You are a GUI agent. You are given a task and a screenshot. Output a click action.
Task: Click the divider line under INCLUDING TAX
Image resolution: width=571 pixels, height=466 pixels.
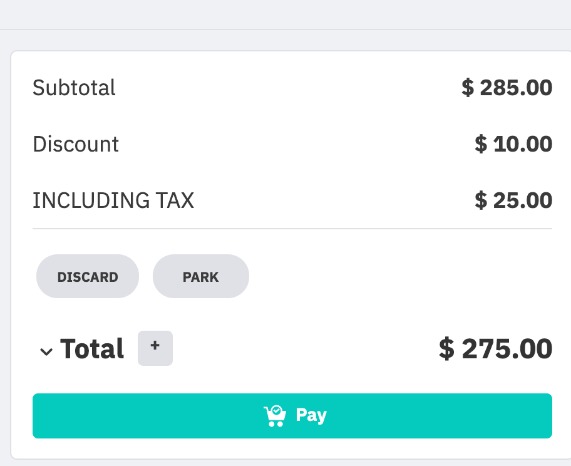tap(292, 229)
